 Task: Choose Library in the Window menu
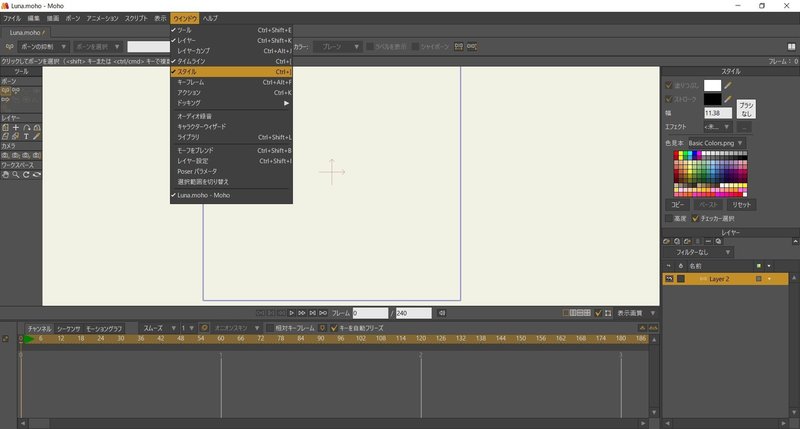tap(231, 137)
